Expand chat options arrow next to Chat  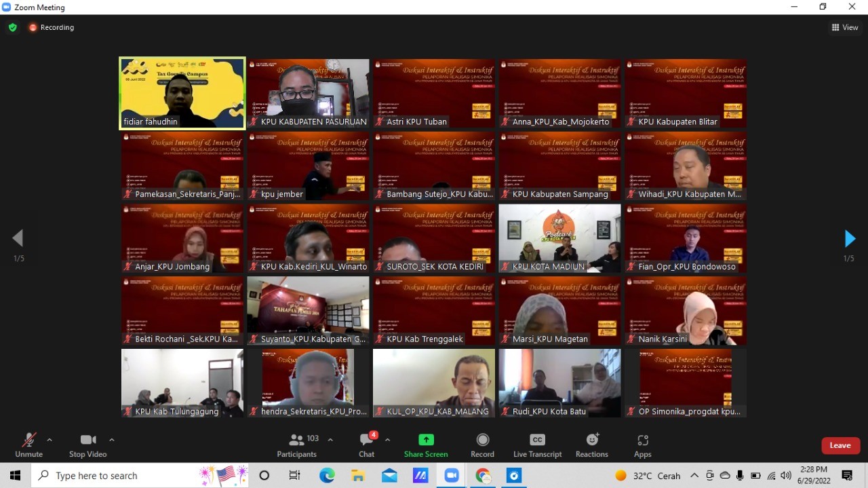[x=387, y=440]
